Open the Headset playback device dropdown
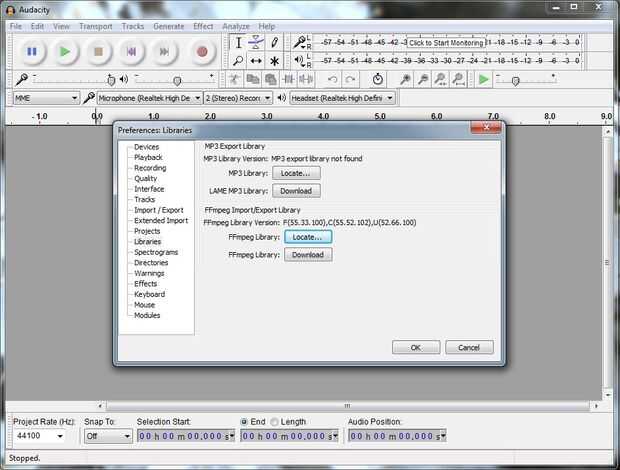The image size is (620, 470). [342, 98]
